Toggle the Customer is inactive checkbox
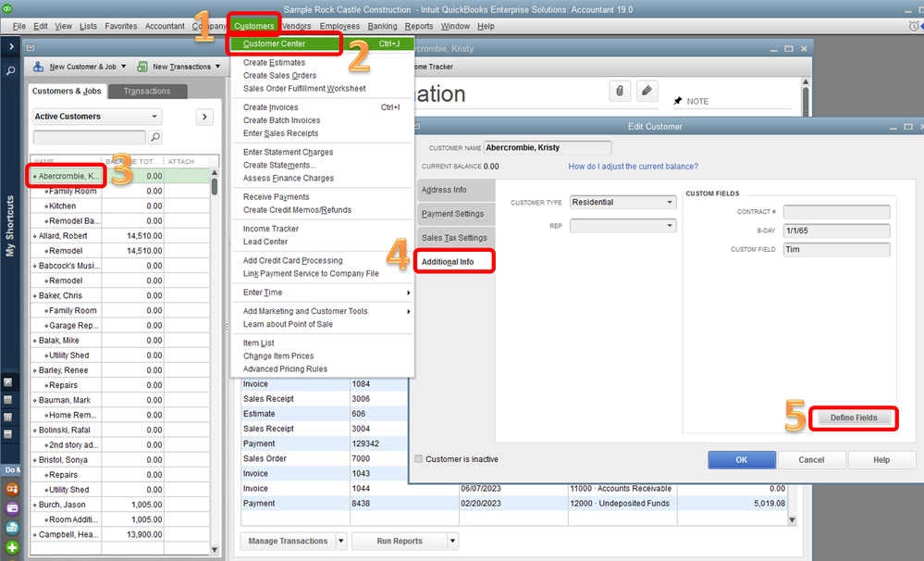 (x=418, y=459)
